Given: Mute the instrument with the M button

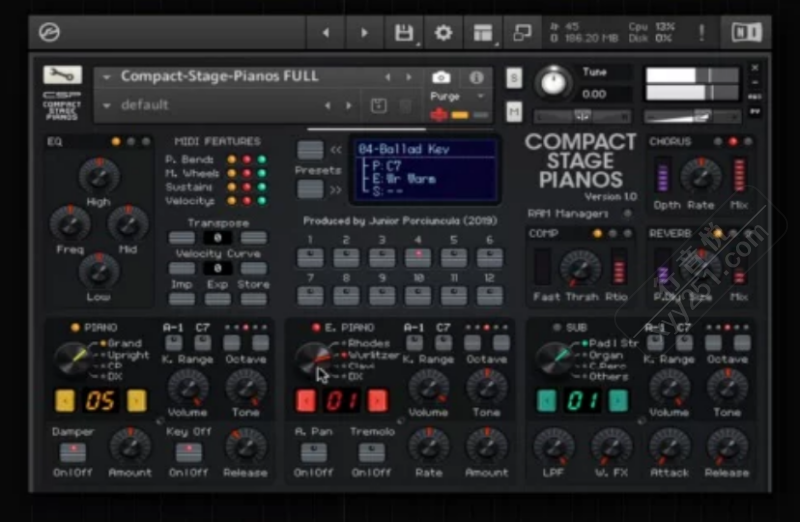Looking at the screenshot, I should click(514, 112).
